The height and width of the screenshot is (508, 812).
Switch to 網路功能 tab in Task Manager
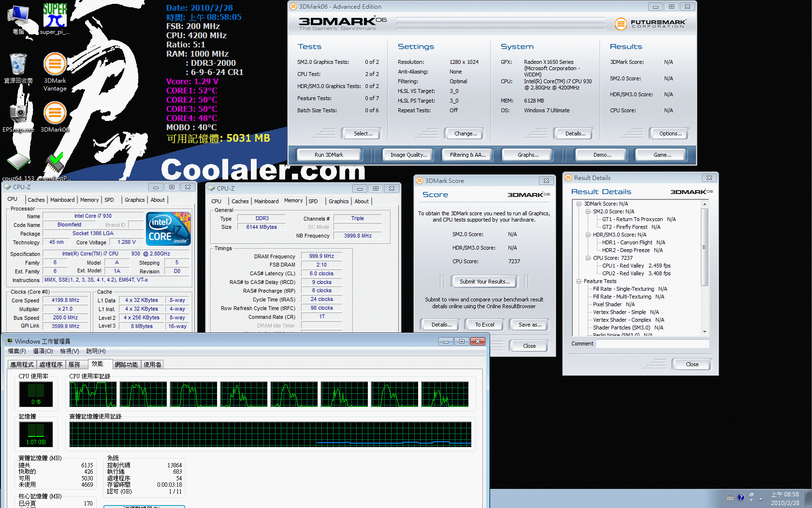[x=126, y=365]
